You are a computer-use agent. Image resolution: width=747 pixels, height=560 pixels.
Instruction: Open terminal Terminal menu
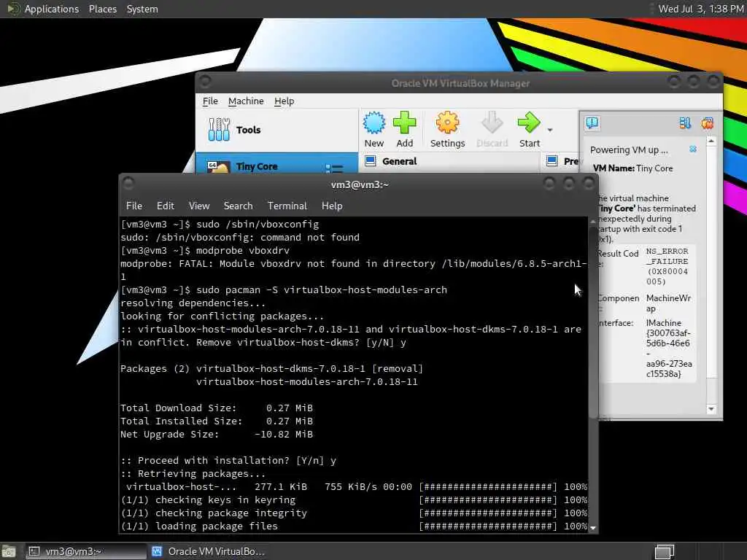[287, 206]
